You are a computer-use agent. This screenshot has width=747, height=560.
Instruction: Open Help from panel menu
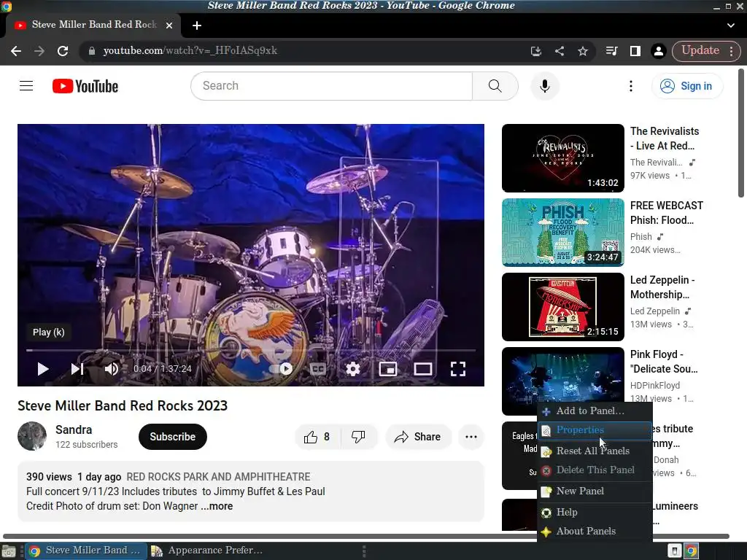pos(595,513)
